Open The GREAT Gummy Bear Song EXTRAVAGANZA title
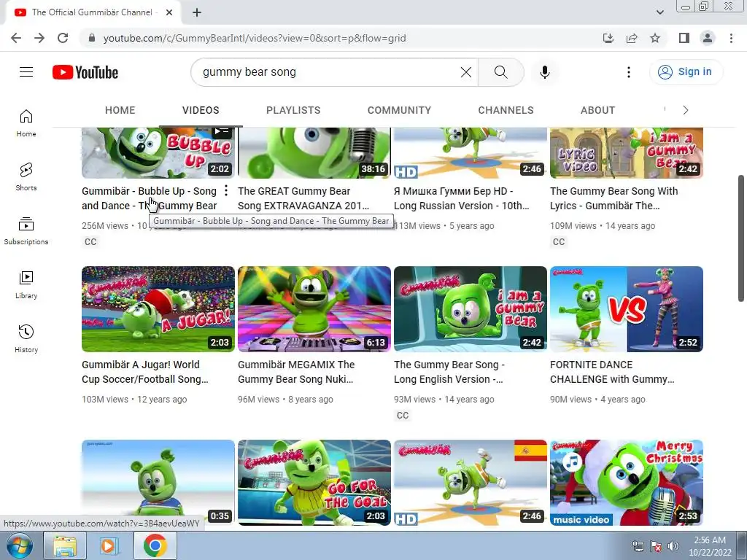The width and height of the screenshot is (747, 560). coord(303,198)
